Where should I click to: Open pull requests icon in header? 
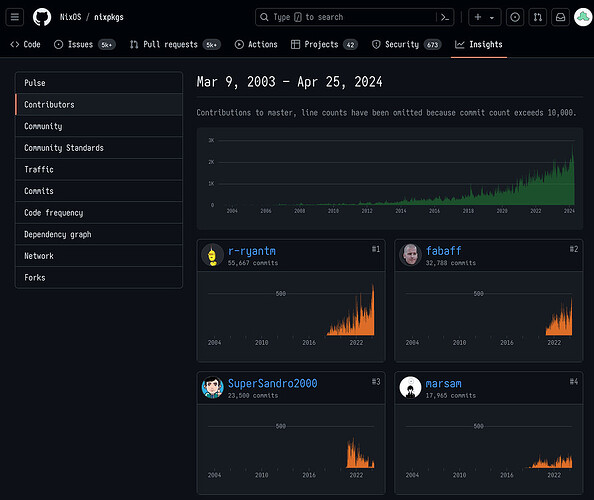538,17
